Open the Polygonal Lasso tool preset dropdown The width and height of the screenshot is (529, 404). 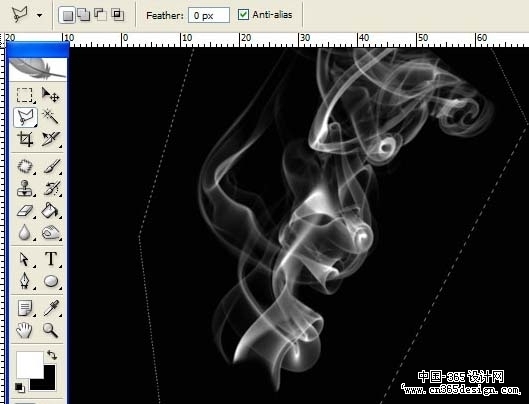tap(39, 15)
